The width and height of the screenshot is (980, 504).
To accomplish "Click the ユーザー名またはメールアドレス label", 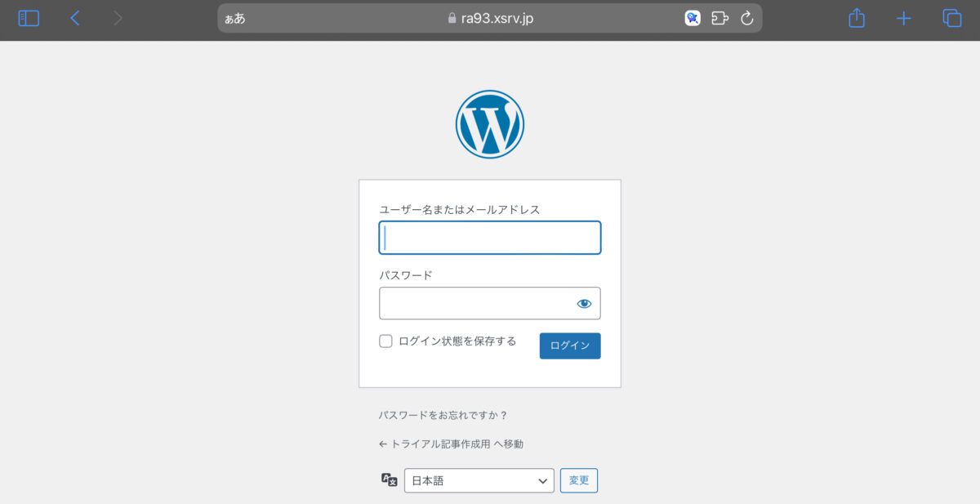I will tap(460, 210).
